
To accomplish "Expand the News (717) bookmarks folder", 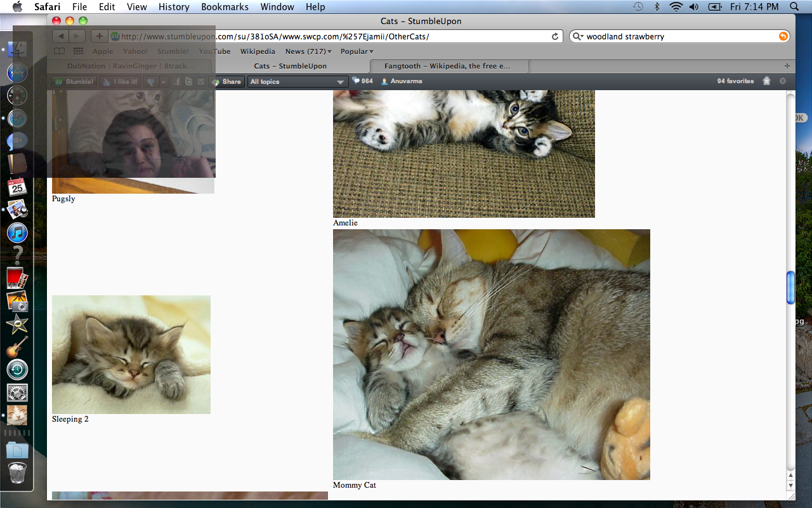I will pos(308,51).
